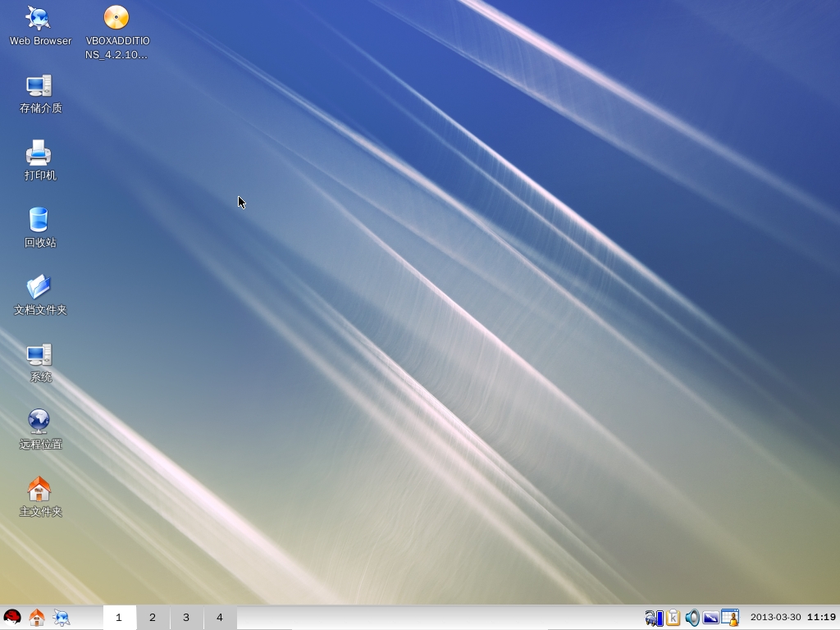Screen dimensions: 840x630
Task: Switch to virtual desktop 4
Action: tap(220, 618)
